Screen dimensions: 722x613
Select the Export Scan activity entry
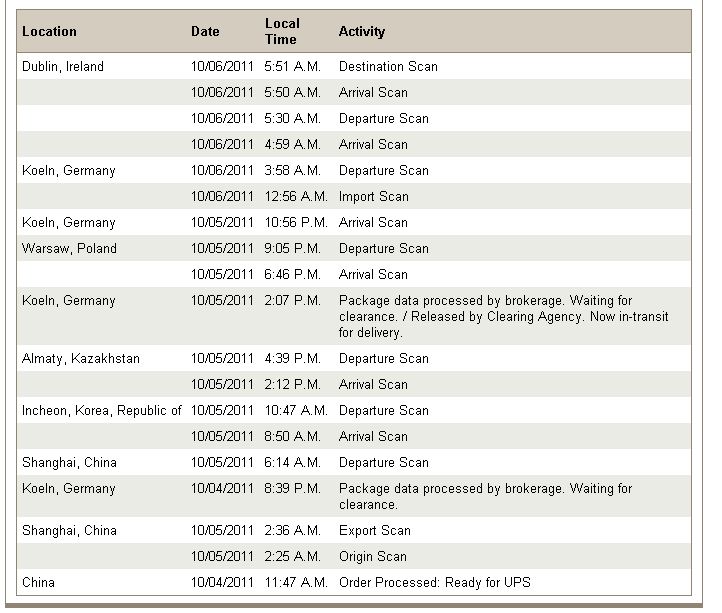click(x=375, y=530)
